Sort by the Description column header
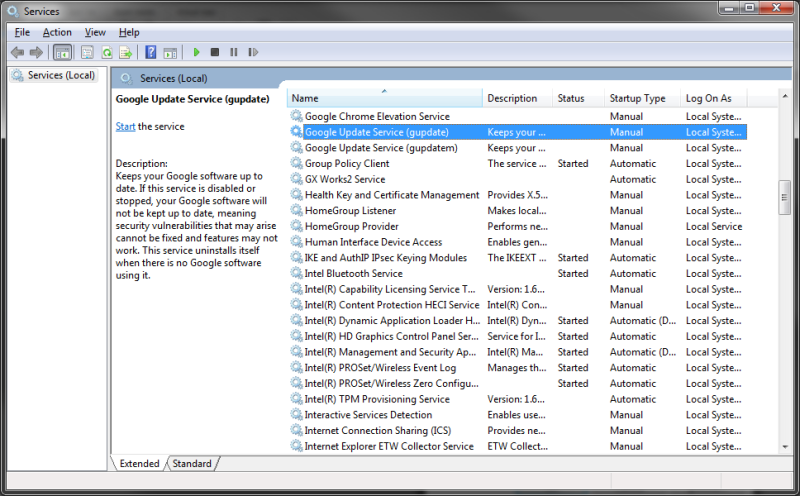The image size is (800, 496). (517, 98)
